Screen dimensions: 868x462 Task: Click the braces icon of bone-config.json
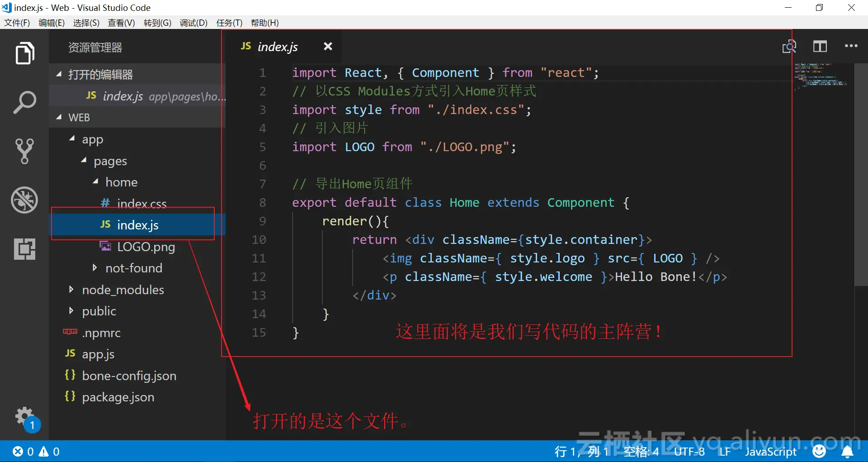[70, 375]
